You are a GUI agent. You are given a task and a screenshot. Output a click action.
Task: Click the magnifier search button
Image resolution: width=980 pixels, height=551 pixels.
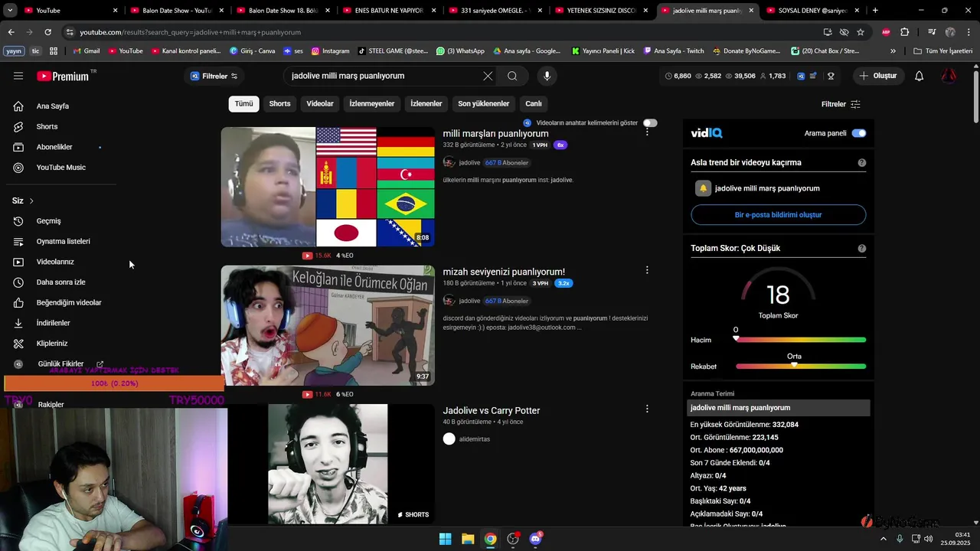coord(512,76)
